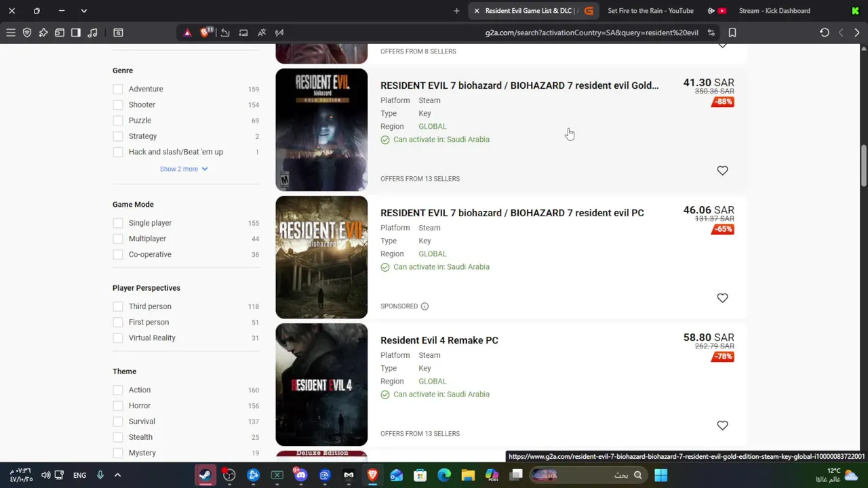
Task: Open Discord from the taskbar
Action: point(300,475)
